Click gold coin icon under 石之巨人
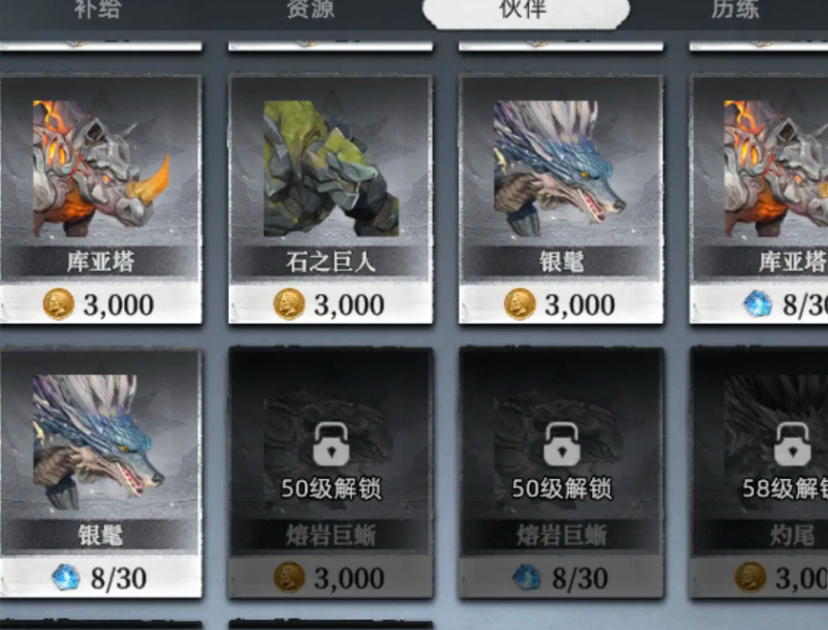The height and width of the screenshot is (630, 828). point(289,305)
